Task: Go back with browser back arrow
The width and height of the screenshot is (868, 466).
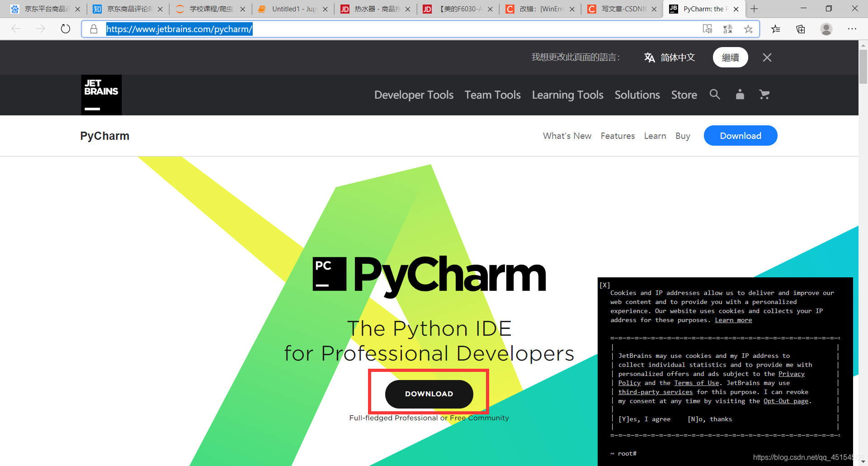Action: (x=16, y=29)
